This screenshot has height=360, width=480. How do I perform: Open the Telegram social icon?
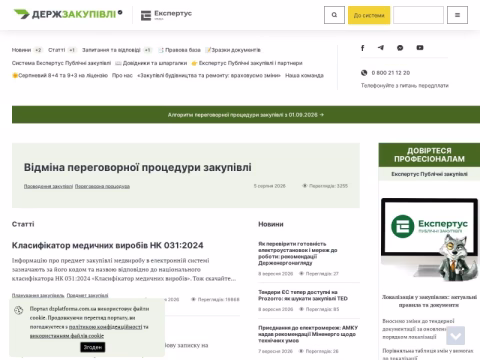click(381, 48)
